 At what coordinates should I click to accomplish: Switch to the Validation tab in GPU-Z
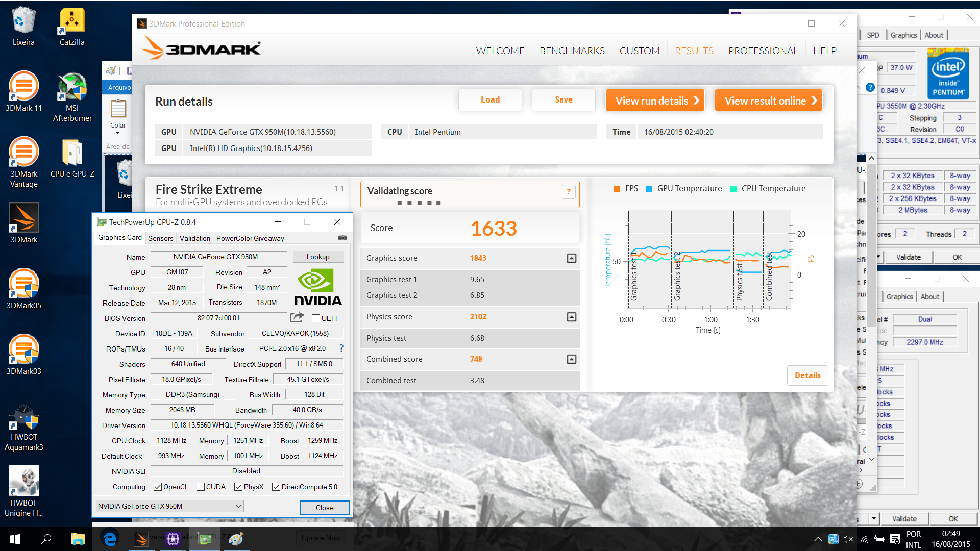click(x=195, y=238)
